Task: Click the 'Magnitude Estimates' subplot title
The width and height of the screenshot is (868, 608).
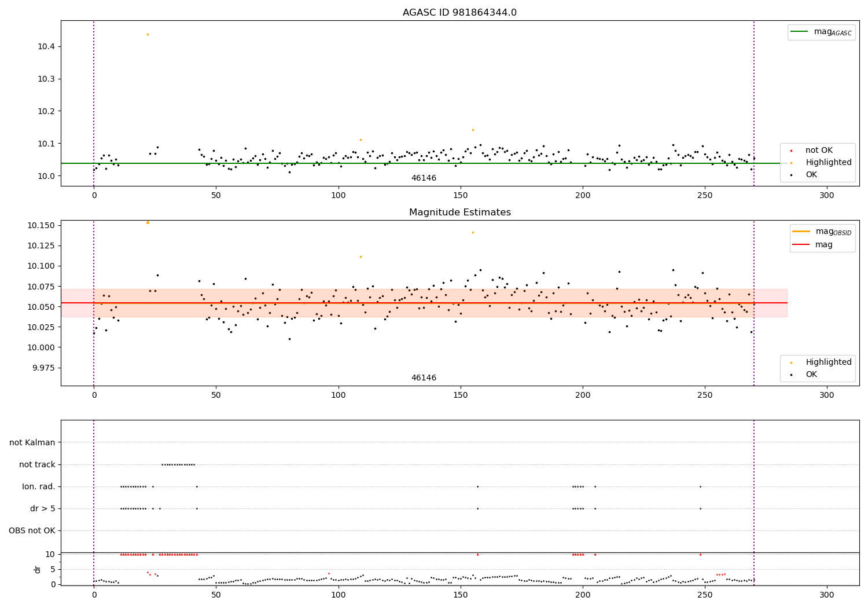Action: pyautogui.click(x=460, y=213)
